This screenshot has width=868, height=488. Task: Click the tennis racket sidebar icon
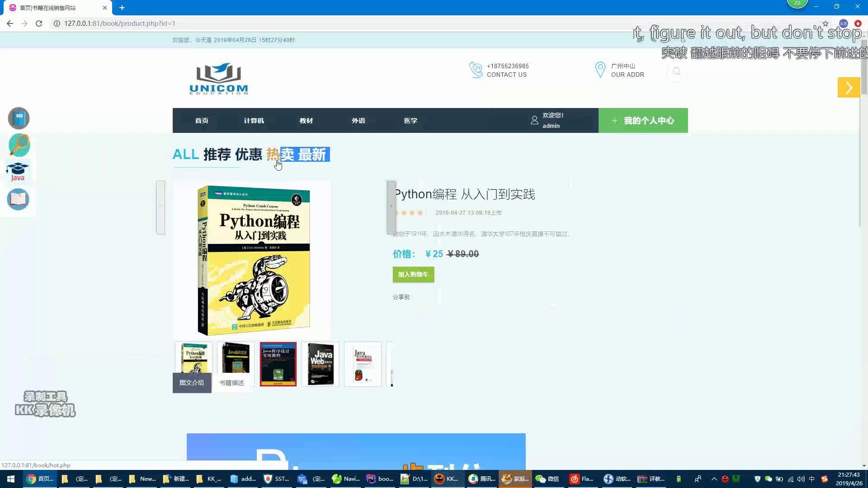(19, 145)
